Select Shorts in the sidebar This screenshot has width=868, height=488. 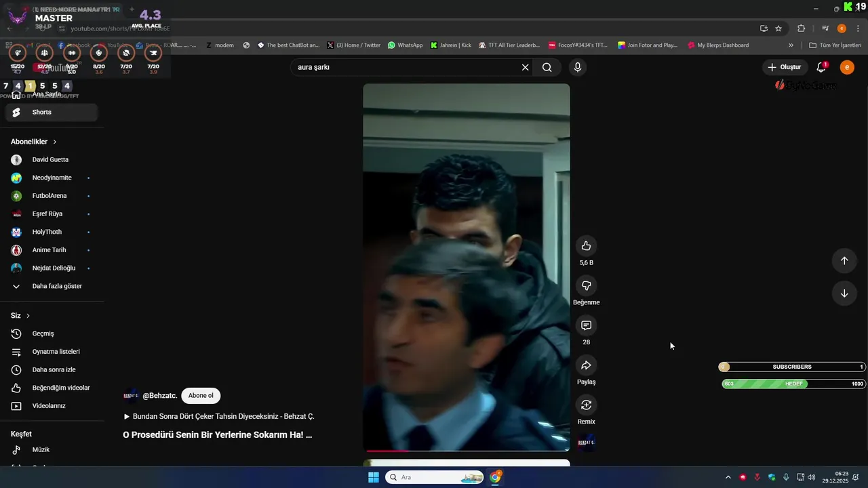click(52, 112)
